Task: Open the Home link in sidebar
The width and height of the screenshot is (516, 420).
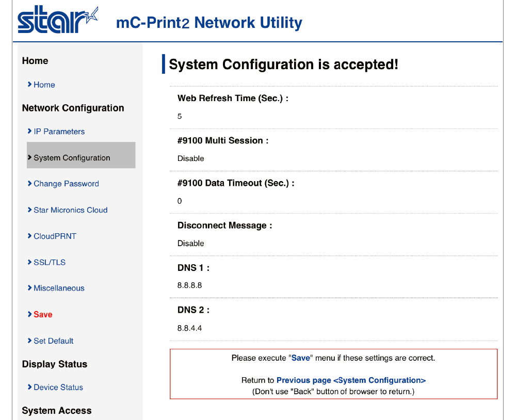Action: coord(44,85)
